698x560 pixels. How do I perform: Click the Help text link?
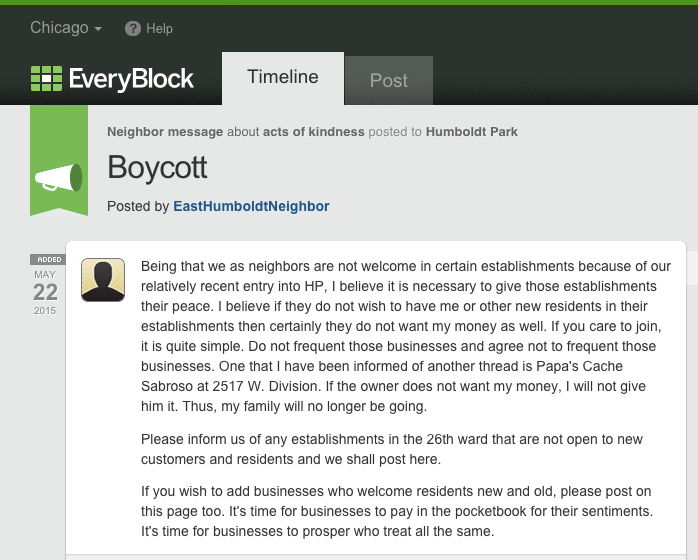(159, 29)
